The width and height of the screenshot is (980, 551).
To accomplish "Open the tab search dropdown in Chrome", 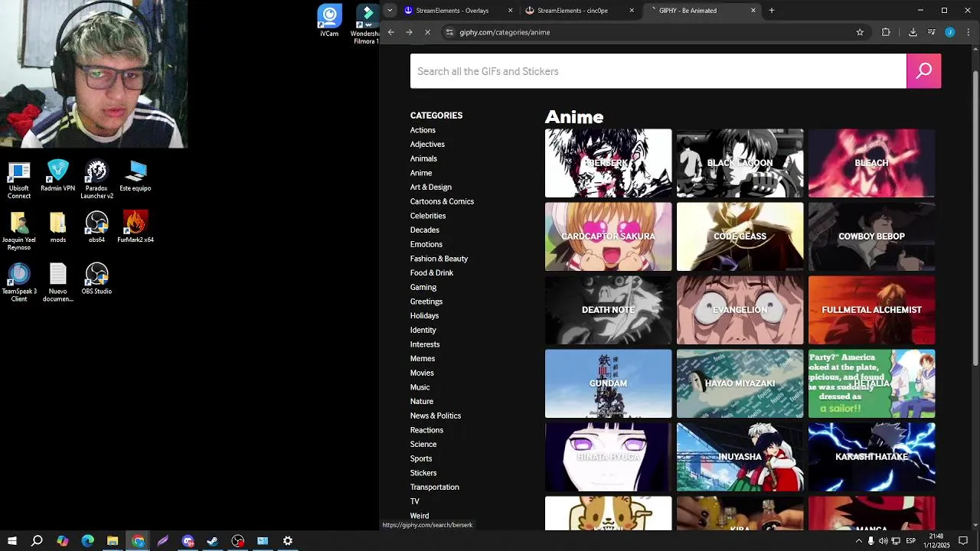I will [x=390, y=11].
